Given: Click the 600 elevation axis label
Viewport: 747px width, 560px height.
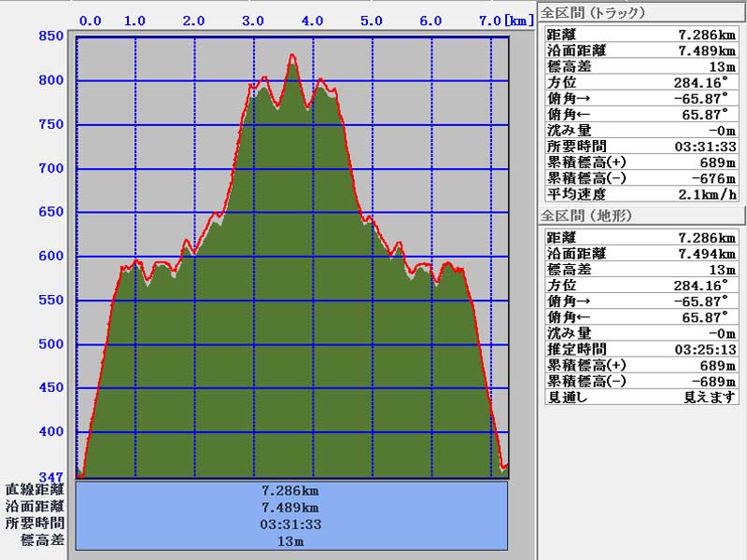Looking at the screenshot, I should click(50, 257).
